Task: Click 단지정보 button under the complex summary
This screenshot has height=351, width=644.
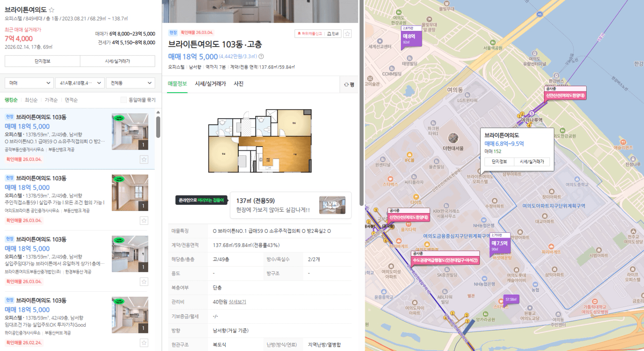Action: (x=42, y=61)
